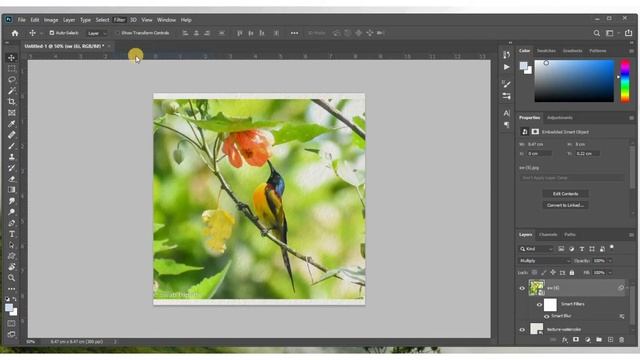Click the Share icon at top right

[628, 33]
